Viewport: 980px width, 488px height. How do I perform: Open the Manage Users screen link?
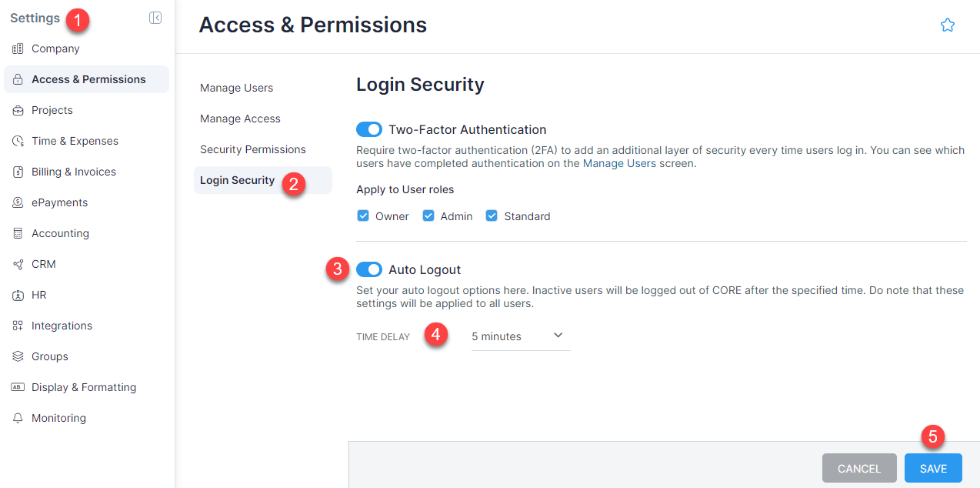[x=619, y=163]
